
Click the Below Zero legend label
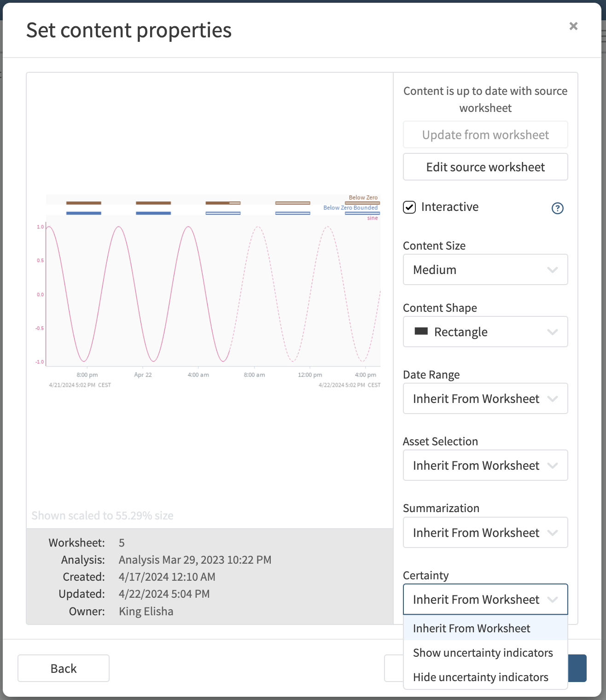tap(363, 198)
